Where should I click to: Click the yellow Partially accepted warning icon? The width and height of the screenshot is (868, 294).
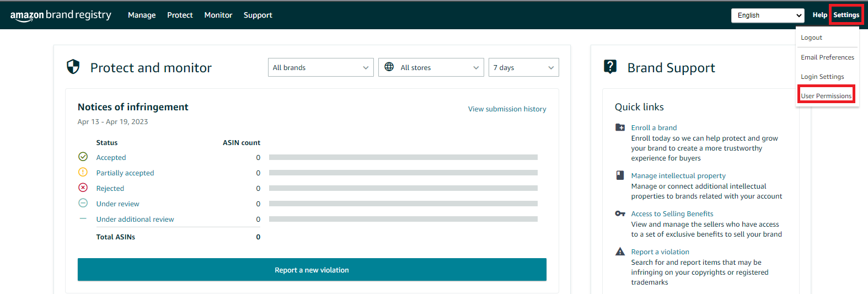83,172
